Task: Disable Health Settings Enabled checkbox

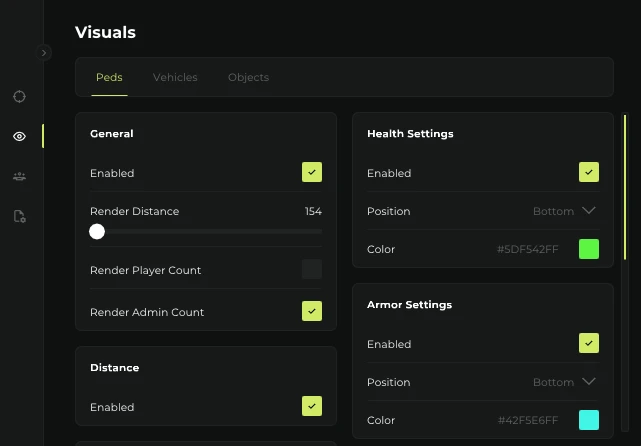Action: point(589,173)
